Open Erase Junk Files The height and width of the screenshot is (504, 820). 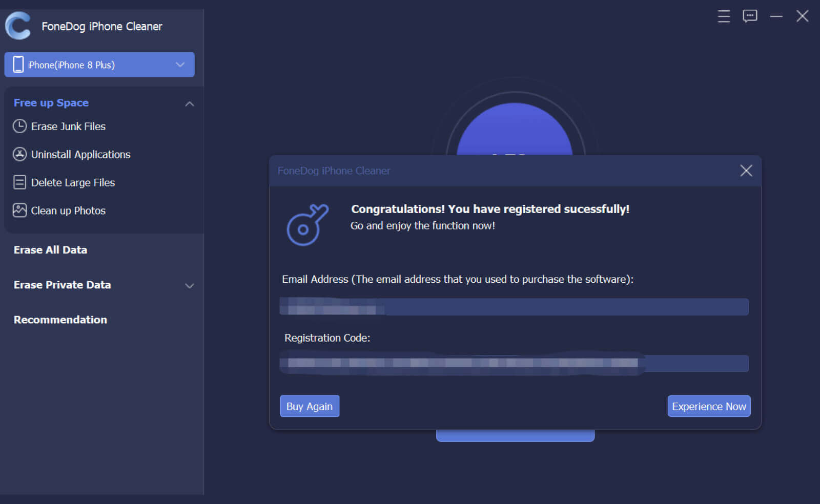pyautogui.click(x=68, y=127)
